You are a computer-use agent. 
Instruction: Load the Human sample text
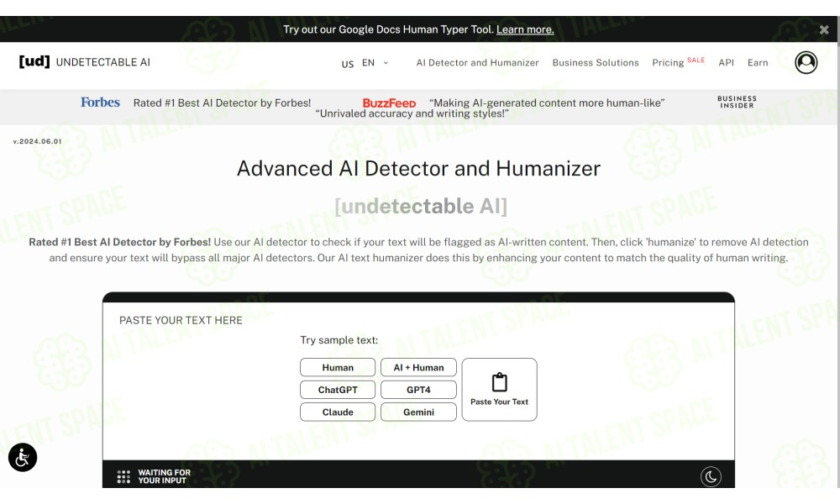pos(338,367)
